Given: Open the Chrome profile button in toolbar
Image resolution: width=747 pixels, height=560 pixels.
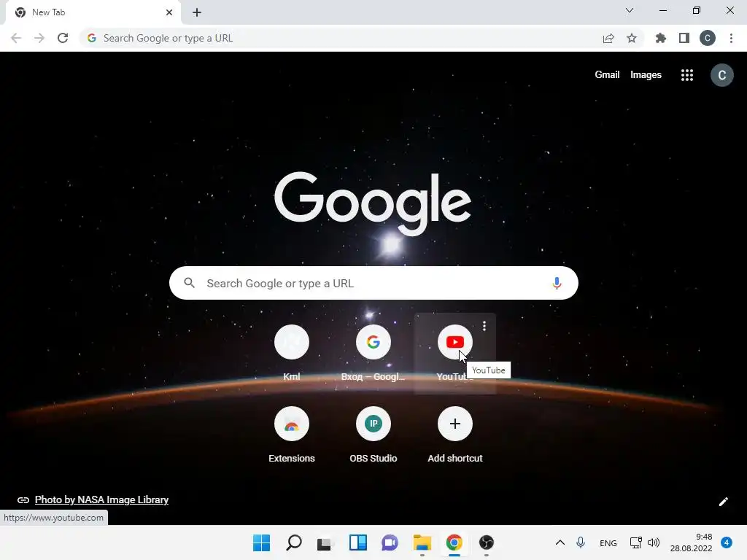Looking at the screenshot, I should click(x=708, y=38).
